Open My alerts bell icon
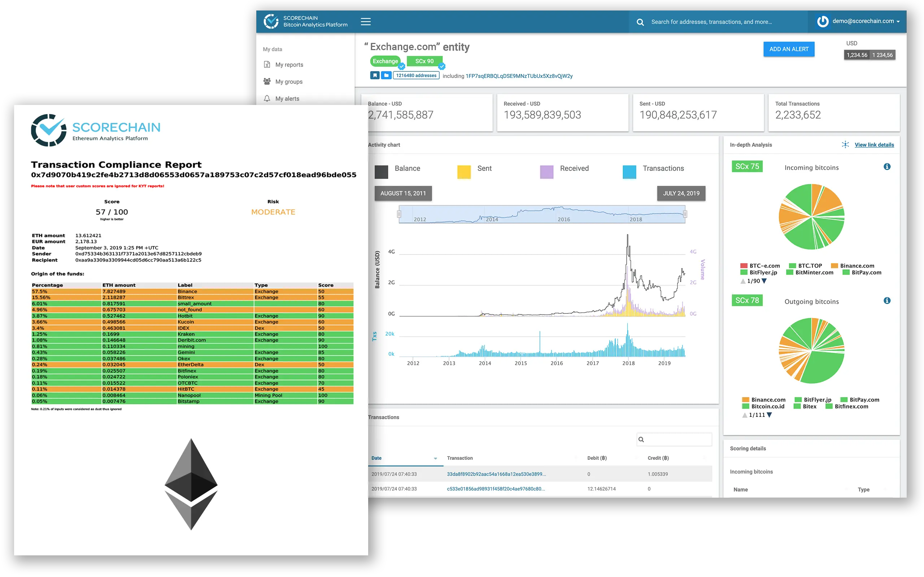Viewport: 924px width, 577px height. pos(267,98)
